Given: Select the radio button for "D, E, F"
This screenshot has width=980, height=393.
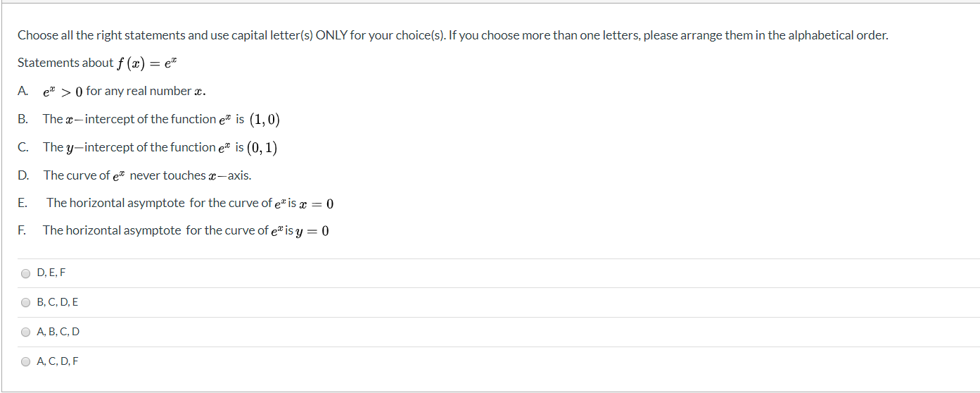Looking at the screenshot, I should point(26,273).
